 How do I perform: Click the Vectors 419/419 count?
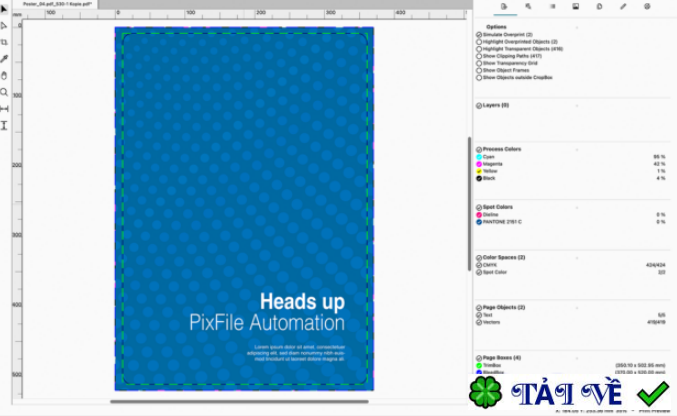(656, 322)
